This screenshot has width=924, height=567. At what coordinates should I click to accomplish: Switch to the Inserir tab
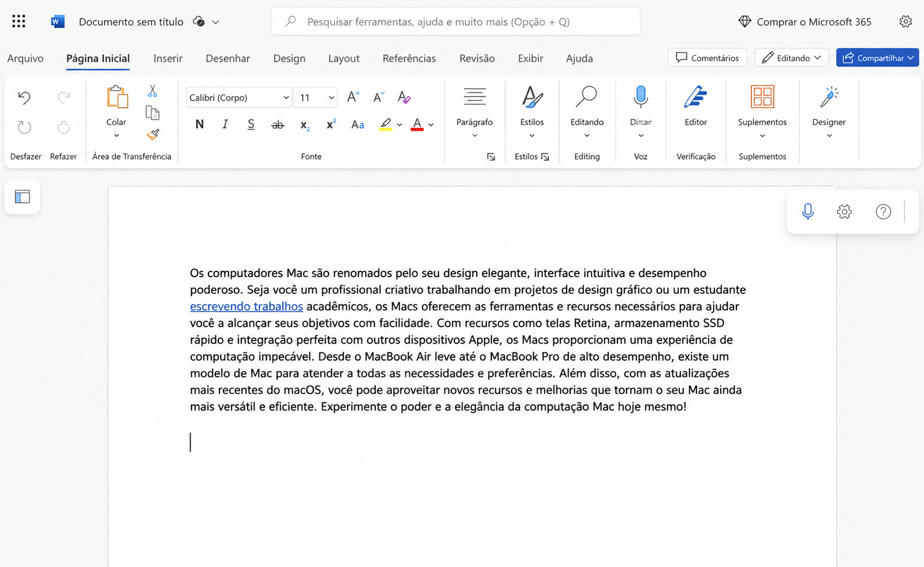[x=168, y=58]
